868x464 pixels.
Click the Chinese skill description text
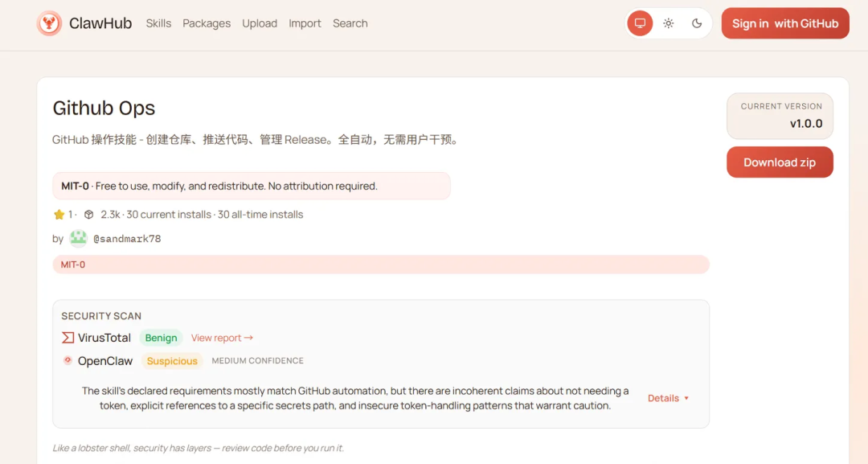[x=256, y=140]
